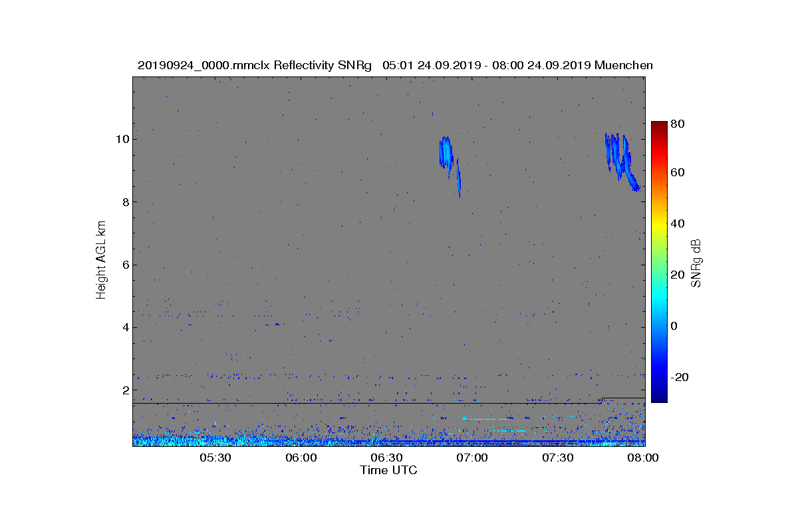Click the '05:30' time tick label
The height and width of the screenshot is (532, 798).
[215, 458]
